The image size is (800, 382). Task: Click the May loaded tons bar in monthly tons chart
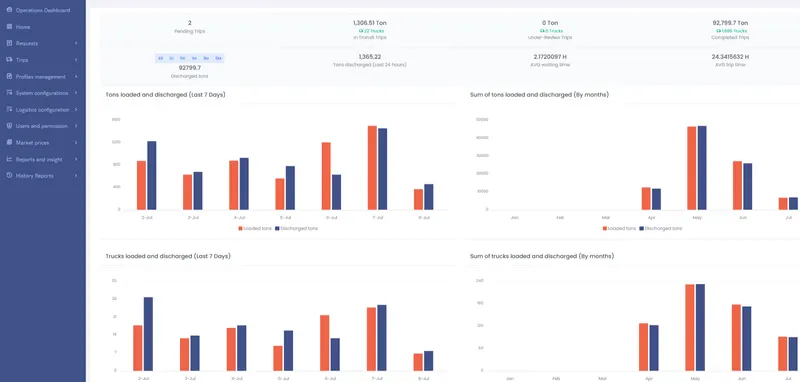click(x=692, y=168)
